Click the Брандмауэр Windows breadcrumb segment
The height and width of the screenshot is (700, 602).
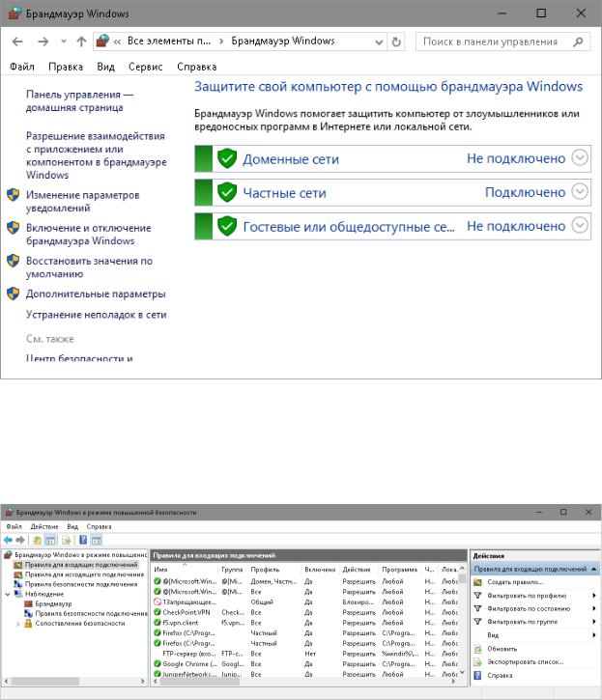pyautogui.click(x=283, y=42)
